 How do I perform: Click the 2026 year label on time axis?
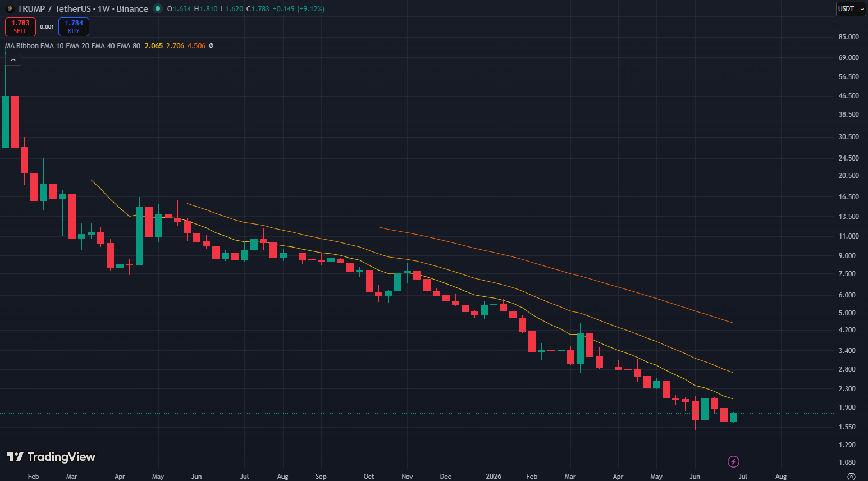(x=494, y=477)
